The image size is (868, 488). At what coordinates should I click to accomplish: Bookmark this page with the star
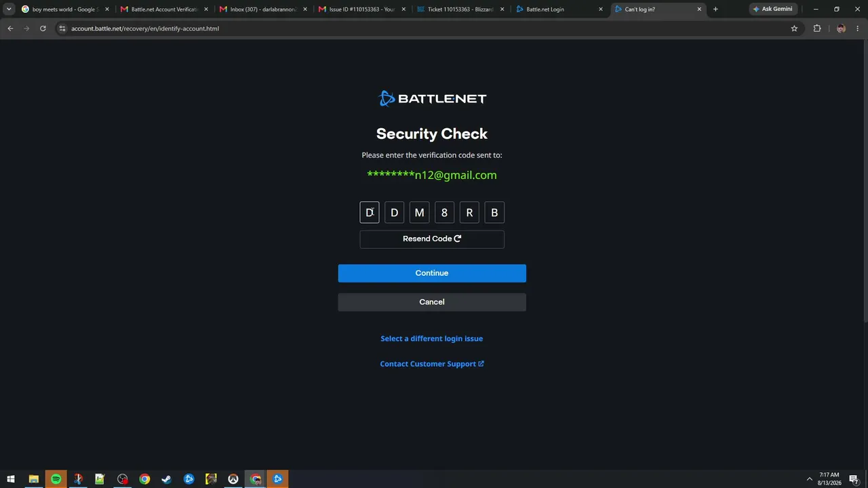point(794,28)
